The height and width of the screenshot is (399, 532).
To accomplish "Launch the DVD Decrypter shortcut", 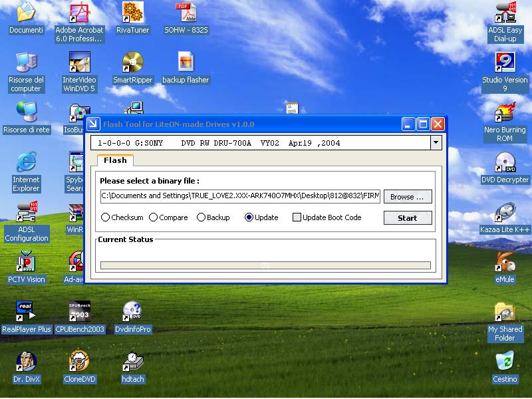I will tap(505, 162).
